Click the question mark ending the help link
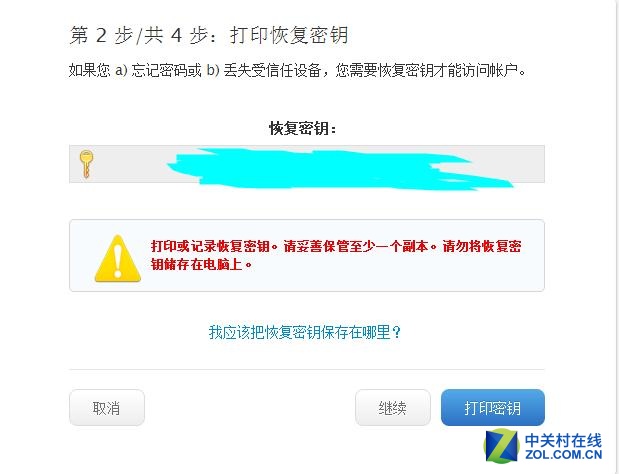The height and width of the screenshot is (474, 619). tap(396, 332)
